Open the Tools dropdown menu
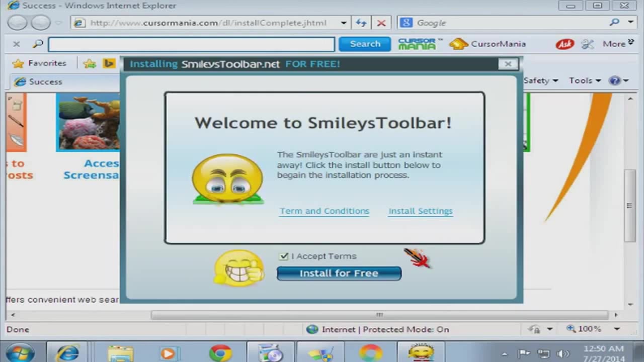Screen dimensions: 644x362 click(x=581, y=80)
